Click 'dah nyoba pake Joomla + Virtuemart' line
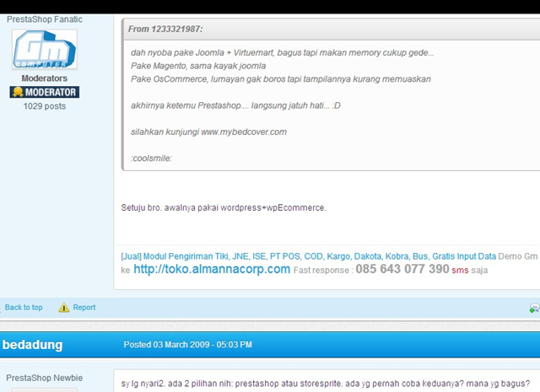 click(283, 52)
